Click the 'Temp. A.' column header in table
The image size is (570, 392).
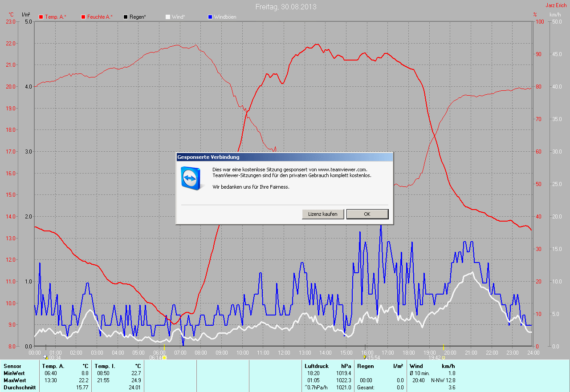(53, 366)
